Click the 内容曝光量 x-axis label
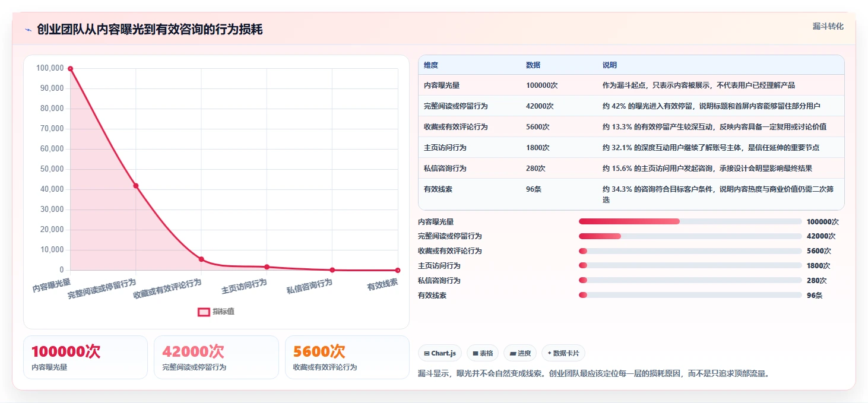Screen dimensions: 868x403 pyautogui.click(x=52, y=285)
